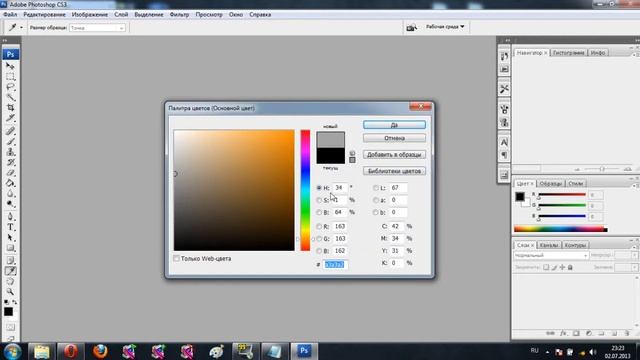Click the Отмена button

tap(394, 138)
